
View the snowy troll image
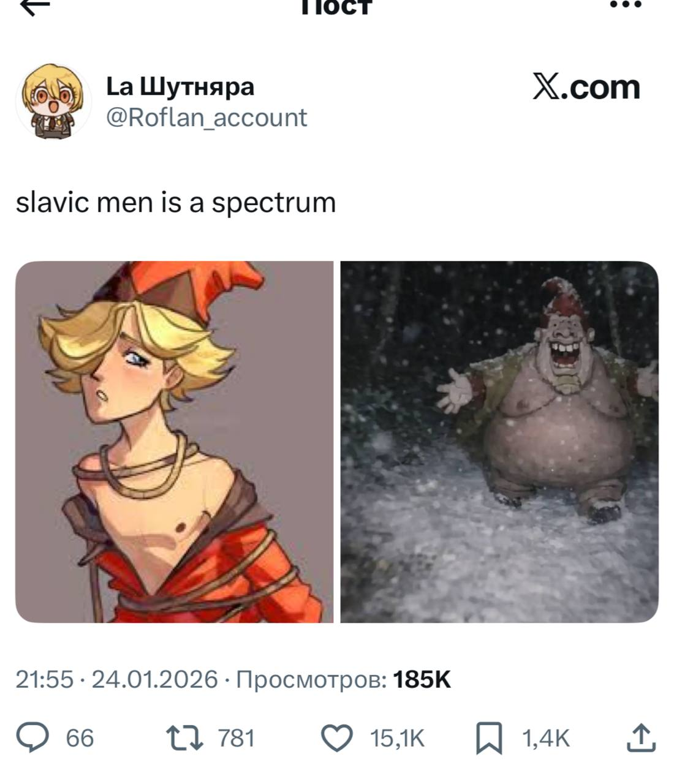coord(499,442)
